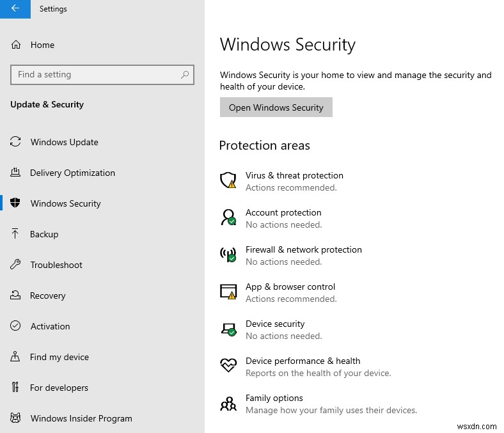Click 'Reports on the health of your device.'
Image resolution: width=504 pixels, height=433 pixels.
[319, 374]
